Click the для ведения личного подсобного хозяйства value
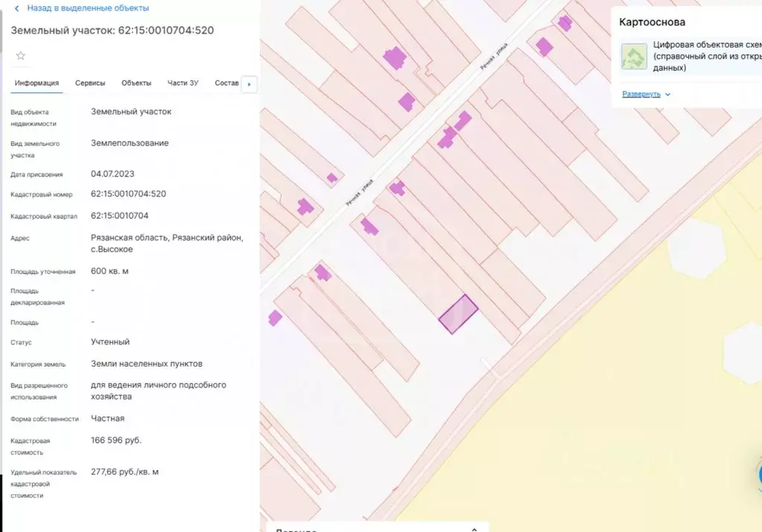This screenshot has height=532, width=762. [159, 391]
